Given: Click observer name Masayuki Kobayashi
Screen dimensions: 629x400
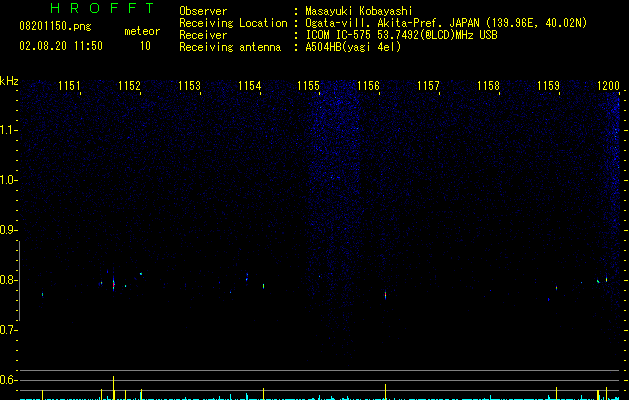Looking at the screenshot, I should click(359, 11).
